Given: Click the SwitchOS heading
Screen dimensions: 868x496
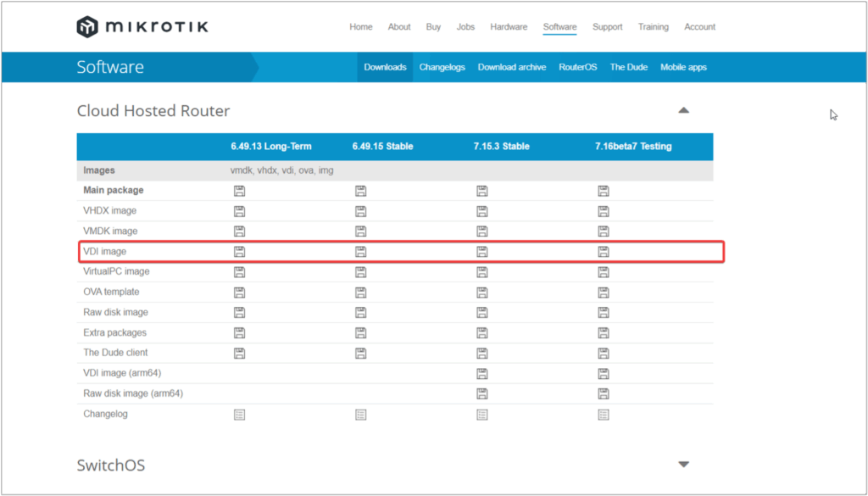Looking at the screenshot, I should [111, 465].
